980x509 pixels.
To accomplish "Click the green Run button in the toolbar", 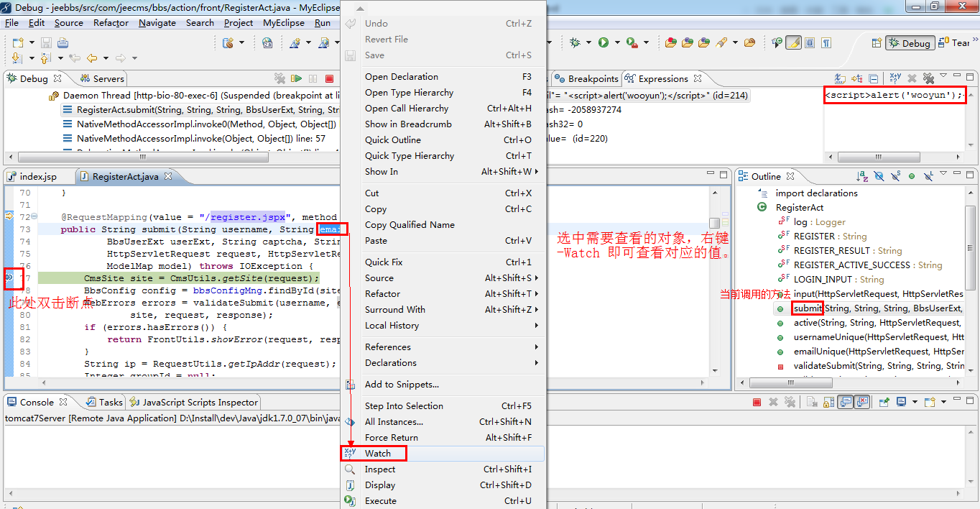I will [604, 43].
